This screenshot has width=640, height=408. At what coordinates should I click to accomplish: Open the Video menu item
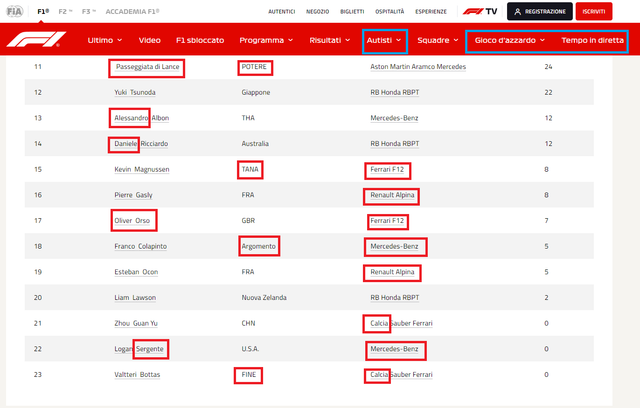click(149, 40)
